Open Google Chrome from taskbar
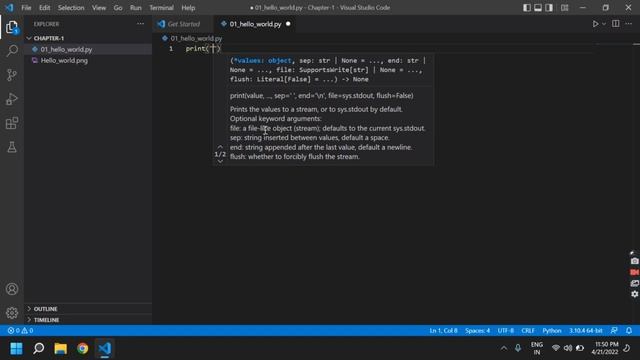The height and width of the screenshot is (360, 640). click(82, 349)
